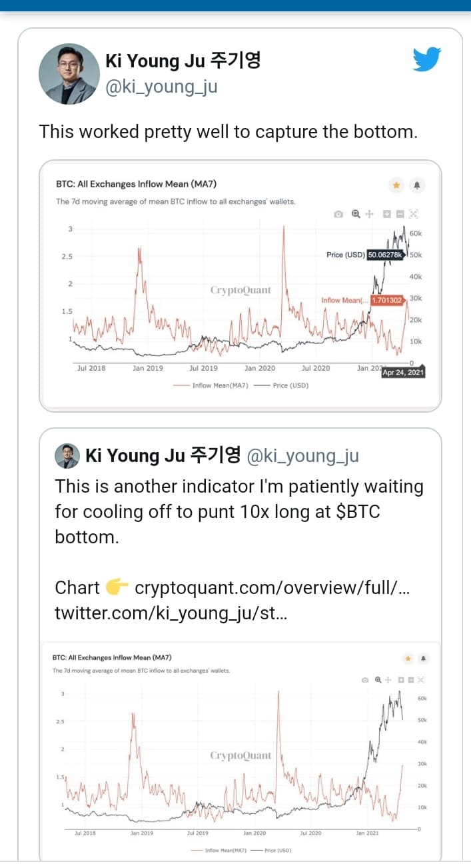Toggle Price (USD) legend in top chart
Viewport: 471px width, 868px height.
[x=284, y=385]
